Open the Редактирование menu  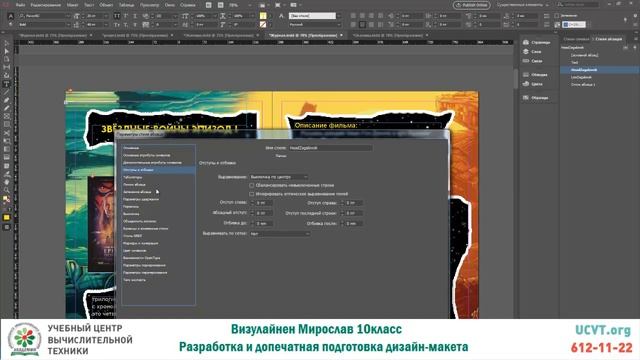46,5
